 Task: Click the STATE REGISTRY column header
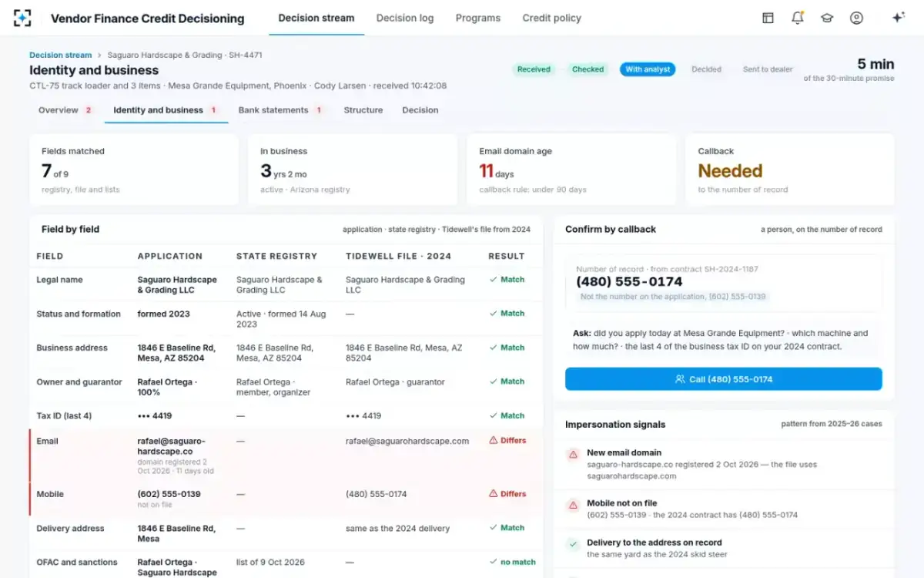276,256
